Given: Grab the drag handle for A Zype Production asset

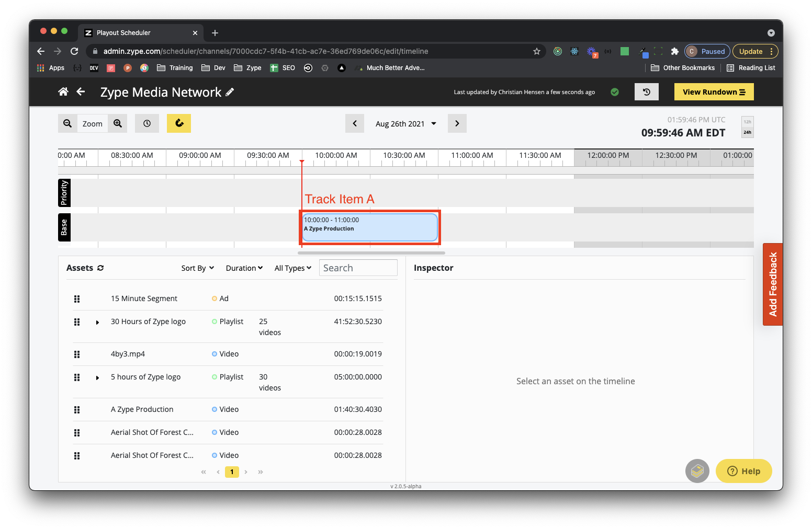Looking at the screenshot, I should 77,410.
